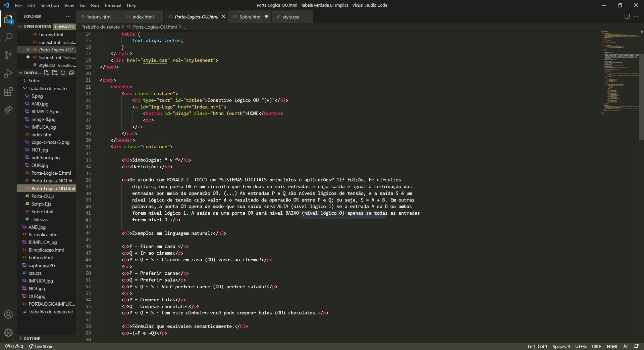Image resolution: width=644 pixels, height=350 pixels.
Task: Open the Edit menu
Action: pos(31,5)
